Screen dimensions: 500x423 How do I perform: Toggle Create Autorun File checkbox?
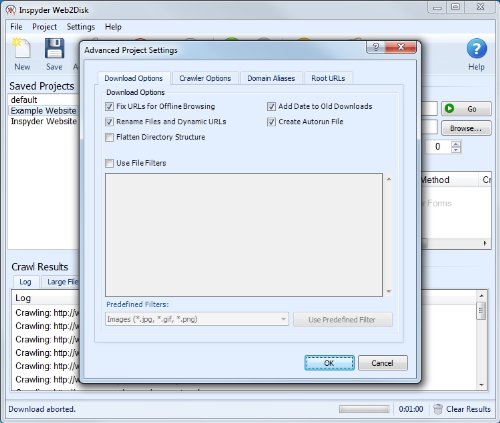pyautogui.click(x=271, y=122)
